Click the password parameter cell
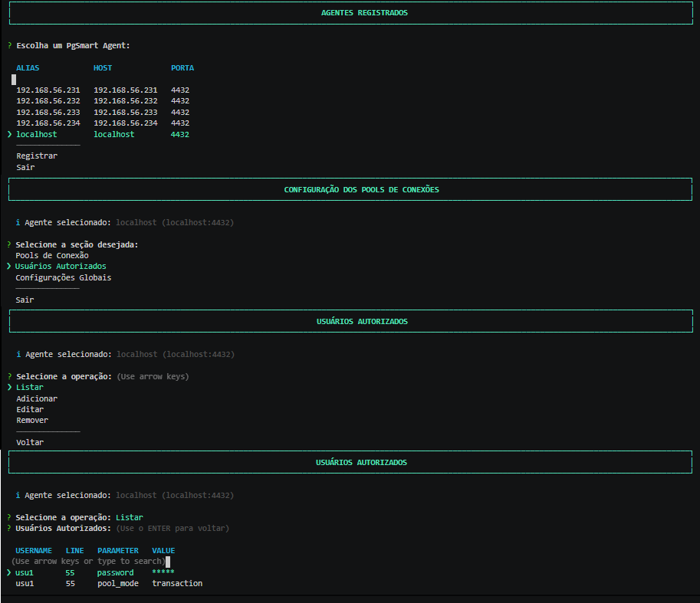700x603 pixels. point(116,572)
